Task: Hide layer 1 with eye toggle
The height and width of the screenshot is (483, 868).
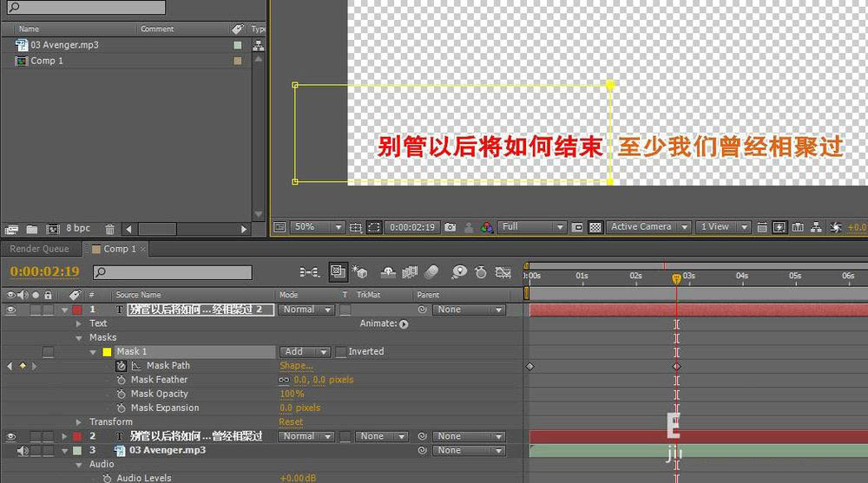Action: [x=10, y=310]
